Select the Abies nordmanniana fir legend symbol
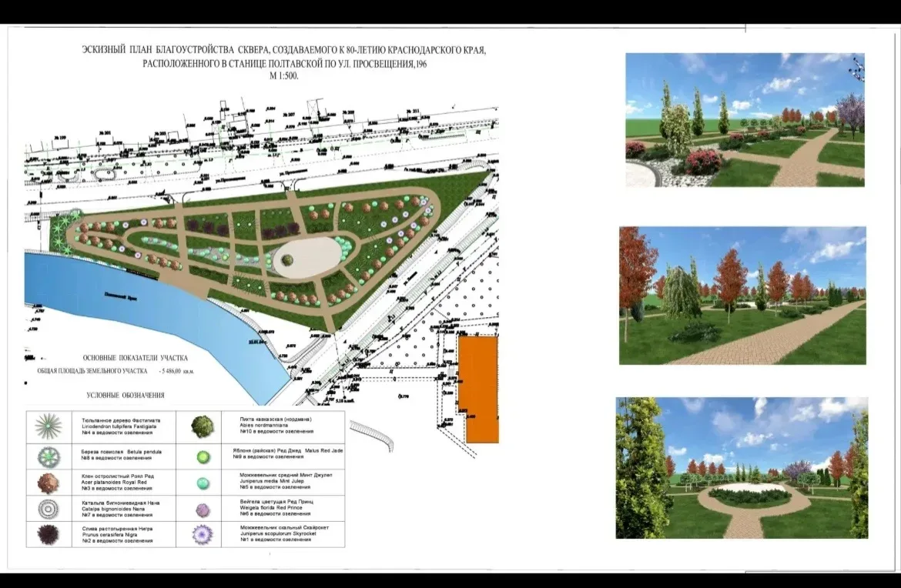901x588 pixels. coord(203,426)
